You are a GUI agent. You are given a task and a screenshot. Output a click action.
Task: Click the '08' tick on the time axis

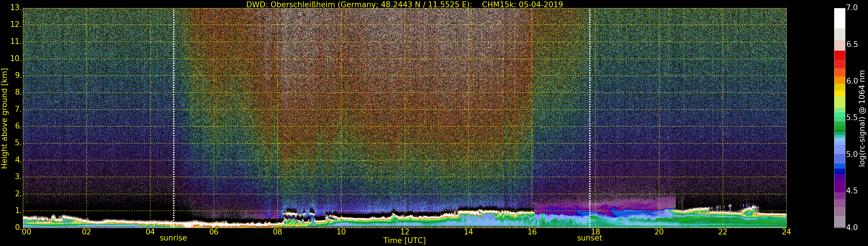278,232
